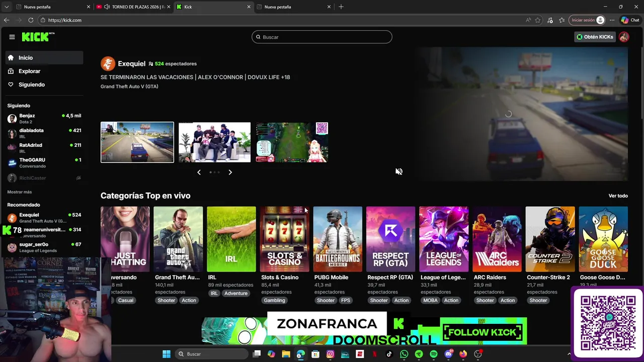Image resolution: width=644 pixels, height=362 pixels.
Task: Open RatAdrixd's channel in the sidebar
Action: tap(44, 148)
